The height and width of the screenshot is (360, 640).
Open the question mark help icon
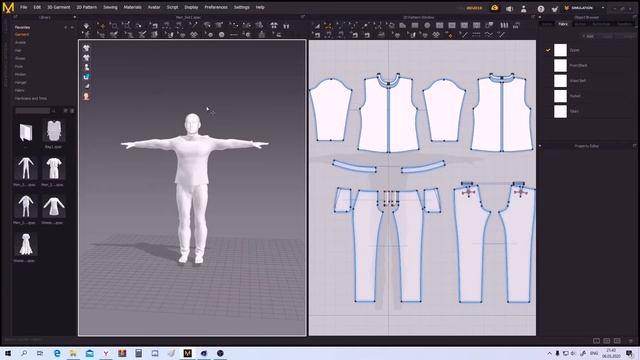(540, 9)
